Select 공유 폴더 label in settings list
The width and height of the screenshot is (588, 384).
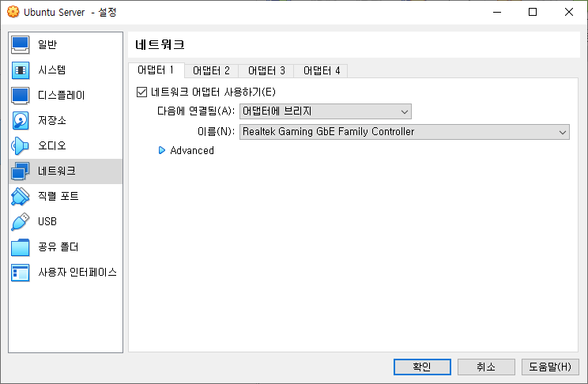click(x=58, y=247)
